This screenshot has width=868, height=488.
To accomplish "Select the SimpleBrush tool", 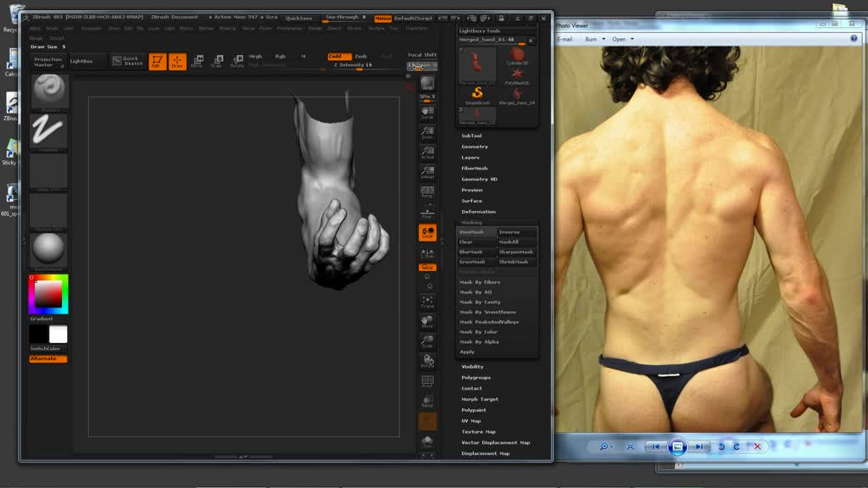I will pos(477,96).
